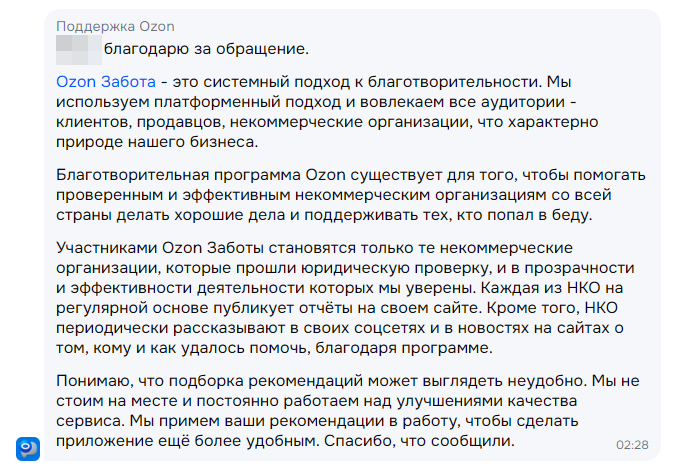Click the blurred customer name

click(x=77, y=47)
